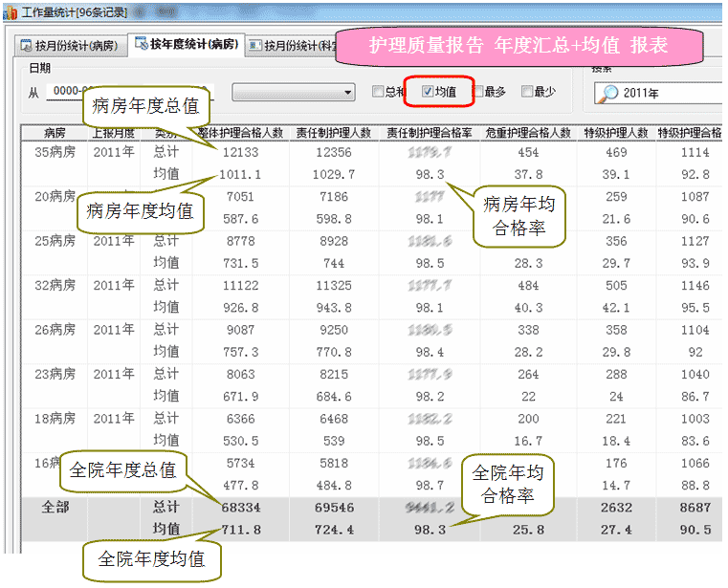This screenshot has width=728, height=588.
Task: Click hospital mean value 711.8
Action: coord(241,530)
